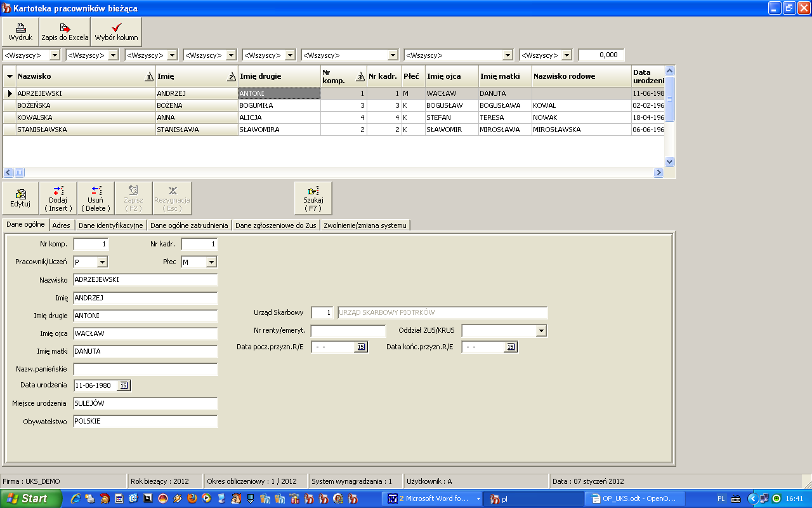Open the Dane identyfikacyjne tab
The height and width of the screenshot is (508, 812).
click(x=111, y=225)
